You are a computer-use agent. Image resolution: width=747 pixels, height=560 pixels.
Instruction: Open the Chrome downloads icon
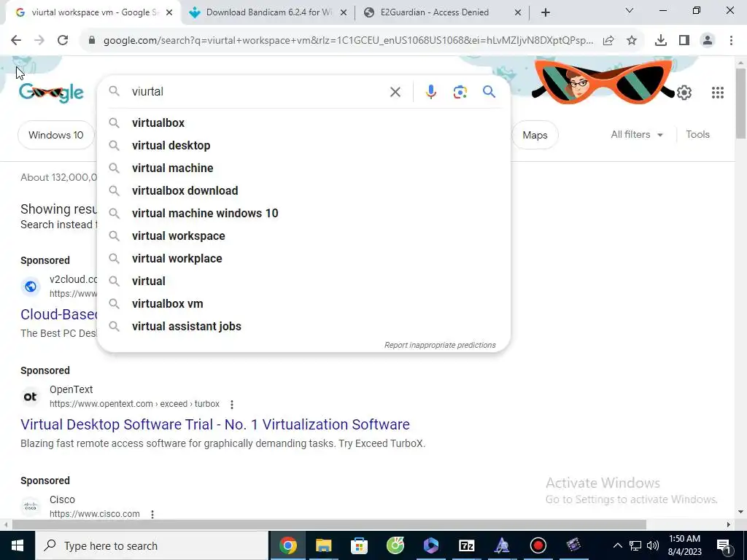point(661,41)
